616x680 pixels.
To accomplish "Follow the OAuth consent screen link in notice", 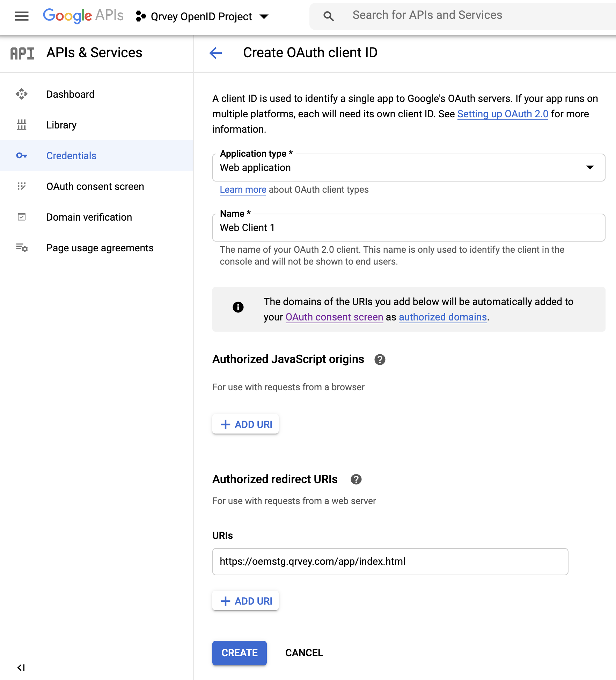I will (x=334, y=317).
